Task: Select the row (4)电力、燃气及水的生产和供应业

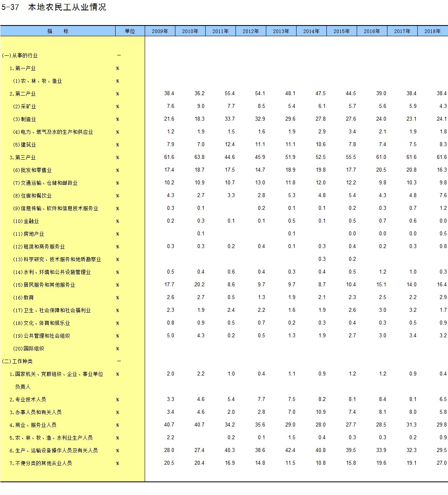Action: (x=53, y=132)
